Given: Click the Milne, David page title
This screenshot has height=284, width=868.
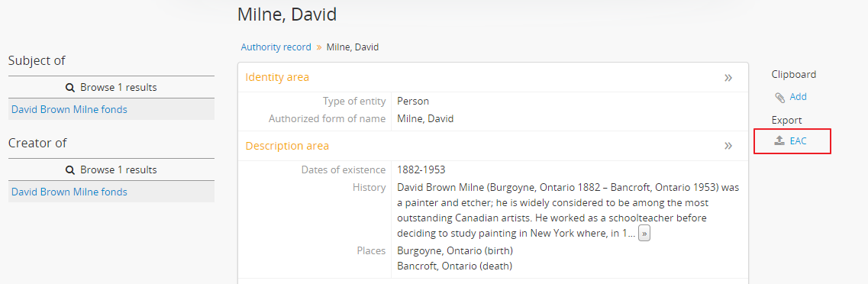Looking at the screenshot, I should [x=287, y=15].
